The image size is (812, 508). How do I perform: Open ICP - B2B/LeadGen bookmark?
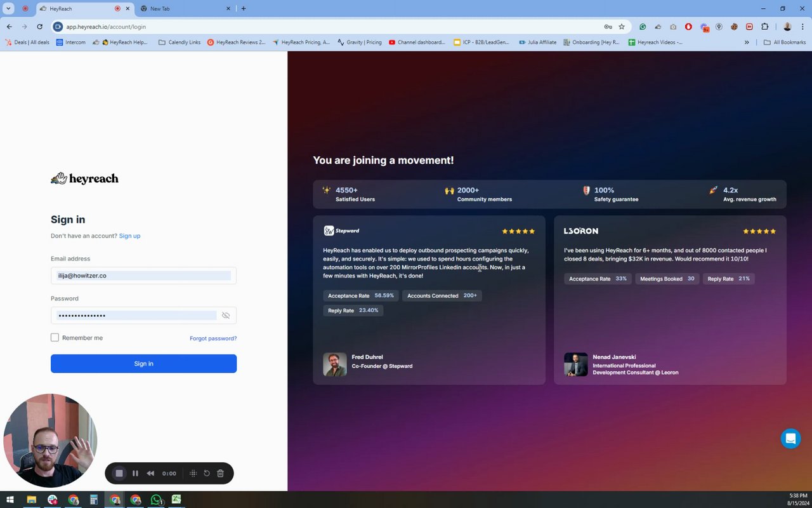click(x=481, y=43)
